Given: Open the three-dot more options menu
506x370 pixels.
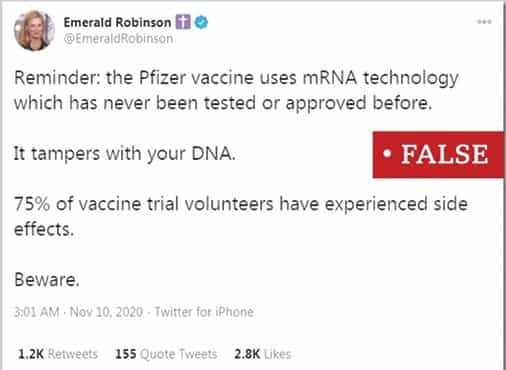Looking at the screenshot, I should click(x=484, y=22).
